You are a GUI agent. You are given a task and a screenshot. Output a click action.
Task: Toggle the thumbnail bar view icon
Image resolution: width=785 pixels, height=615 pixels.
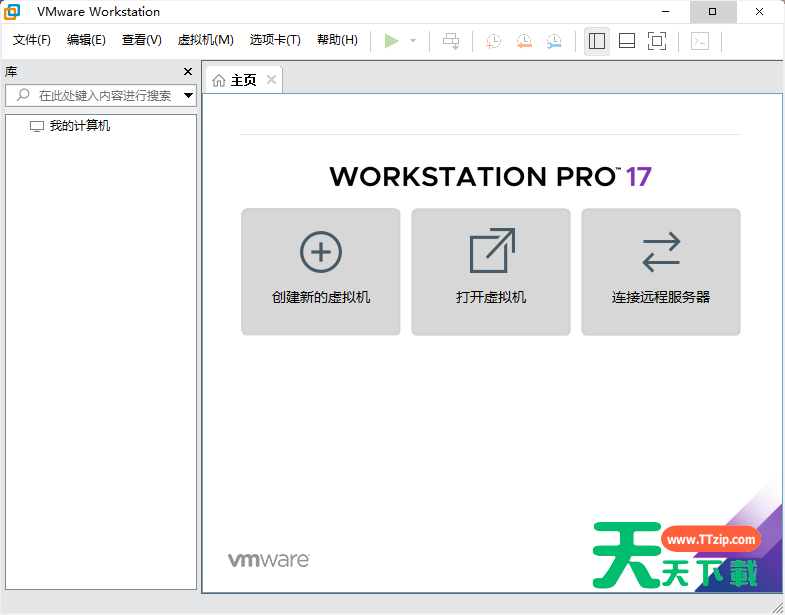click(x=627, y=41)
